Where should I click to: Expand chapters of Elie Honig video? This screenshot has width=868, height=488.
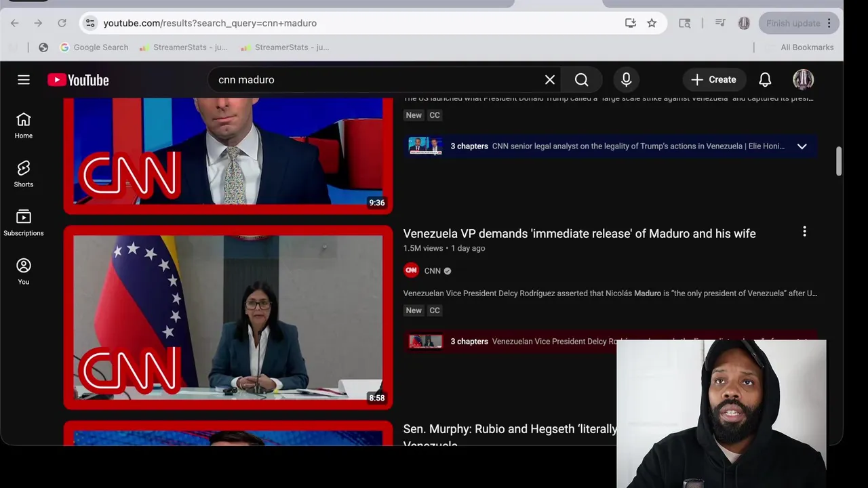pos(802,146)
